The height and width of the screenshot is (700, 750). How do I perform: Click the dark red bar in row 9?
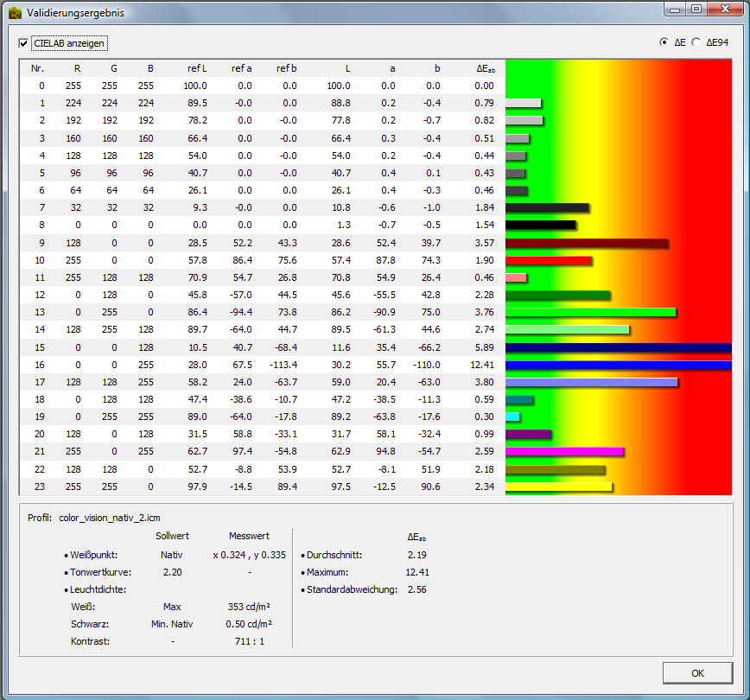coord(587,244)
